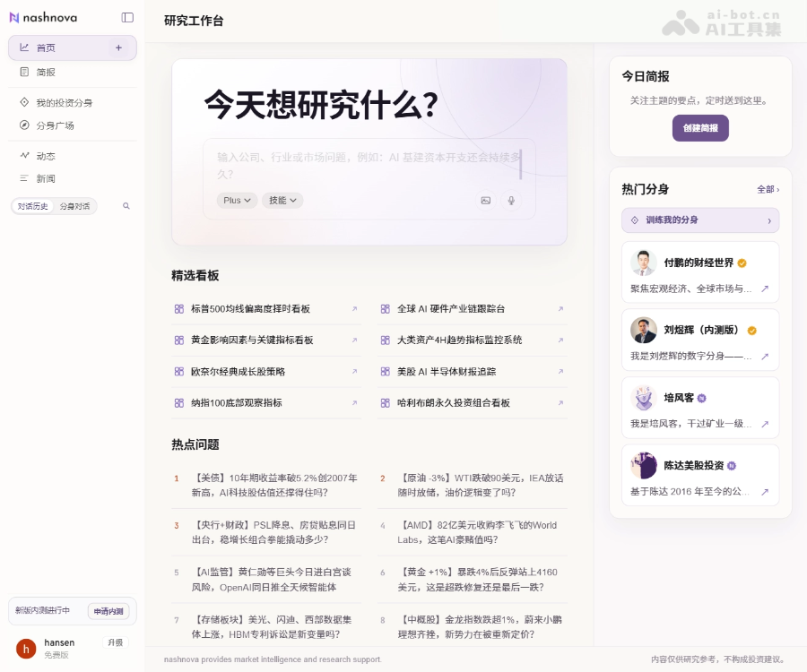The width and height of the screenshot is (807, 672).
Task: Open arrow icon for 标普500均线偏离度择时看板
Action: tap(354, 309)
